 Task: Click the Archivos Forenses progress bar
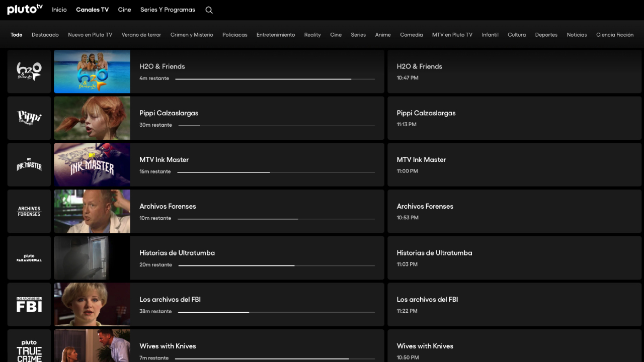pos(276,219)
